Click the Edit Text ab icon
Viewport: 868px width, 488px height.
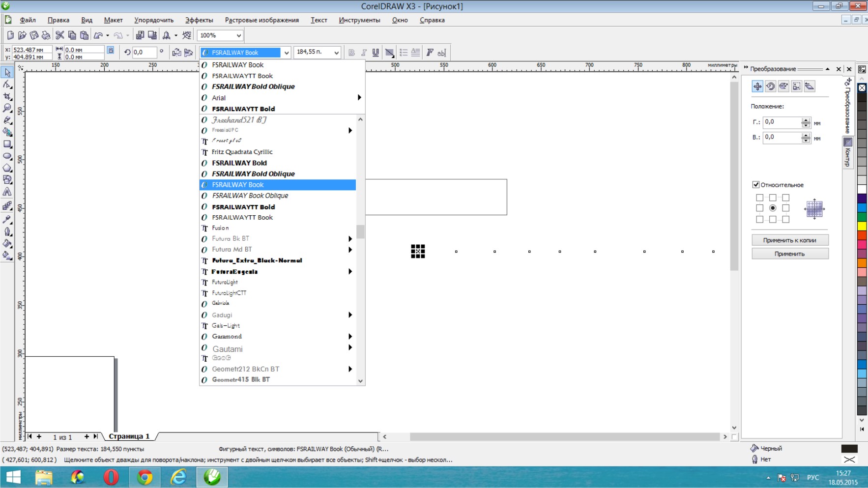coord(441,53)
